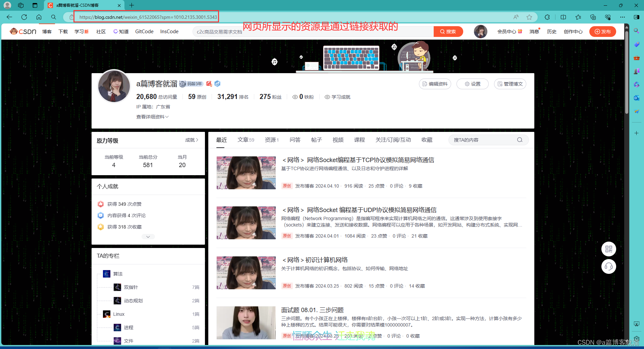The width and height of the screenshot is (644, 349).
Task: Click the eye icon beside 学习成就
Action: click(x=327, y=97)
